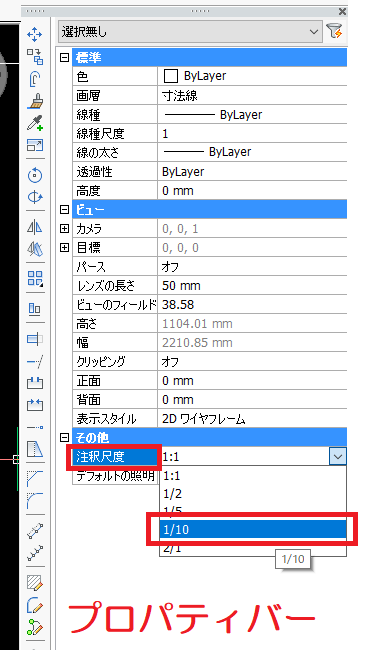This screenshot has height=650, width=383.
Task: Choose 1/10 from the scale list
Action: pyautogui.click(x=253, y=529)
